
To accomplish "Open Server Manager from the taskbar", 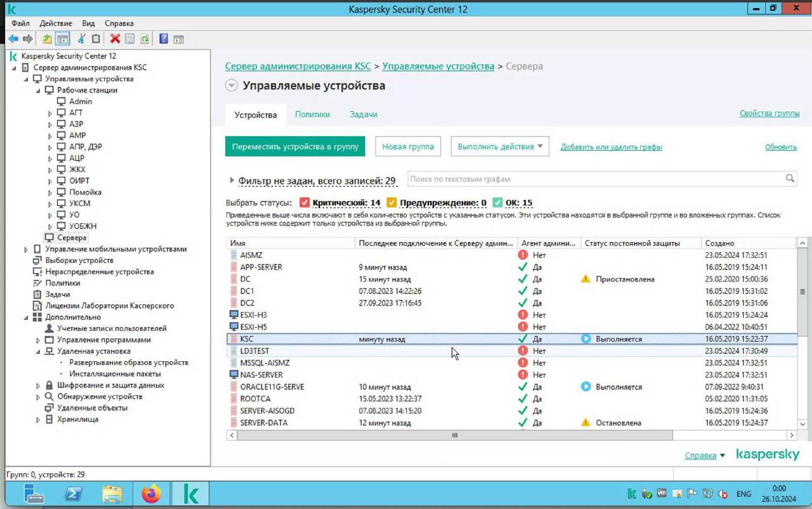I will (34, 494).
